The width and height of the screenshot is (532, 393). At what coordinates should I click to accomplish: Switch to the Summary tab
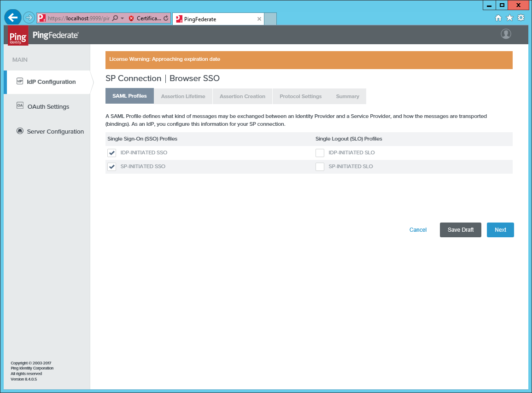coord(347,96)
